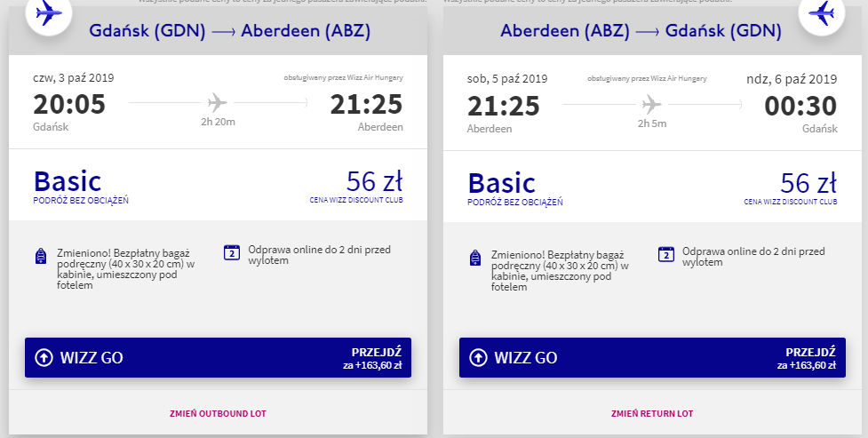Open the ZMIEŃ RETURN LOT link
Image resolution: width=868 pixels, height=438 pixels.
(x=652, y=413)
